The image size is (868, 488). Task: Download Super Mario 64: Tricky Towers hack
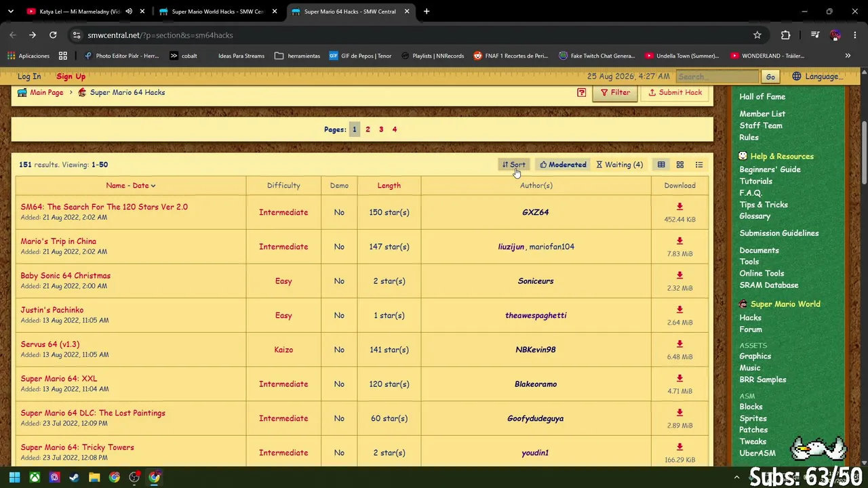(x=679, y=447)
